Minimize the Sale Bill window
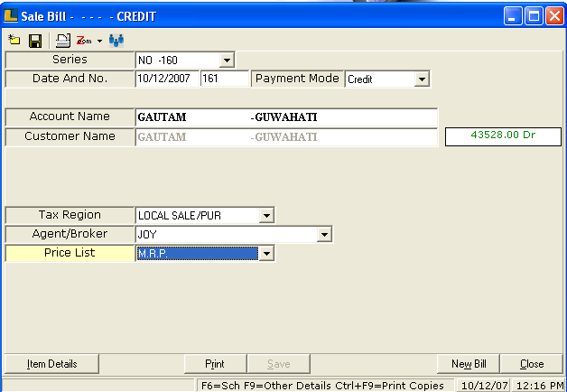The width and height of the screenshot is (567, 392). 513,16
